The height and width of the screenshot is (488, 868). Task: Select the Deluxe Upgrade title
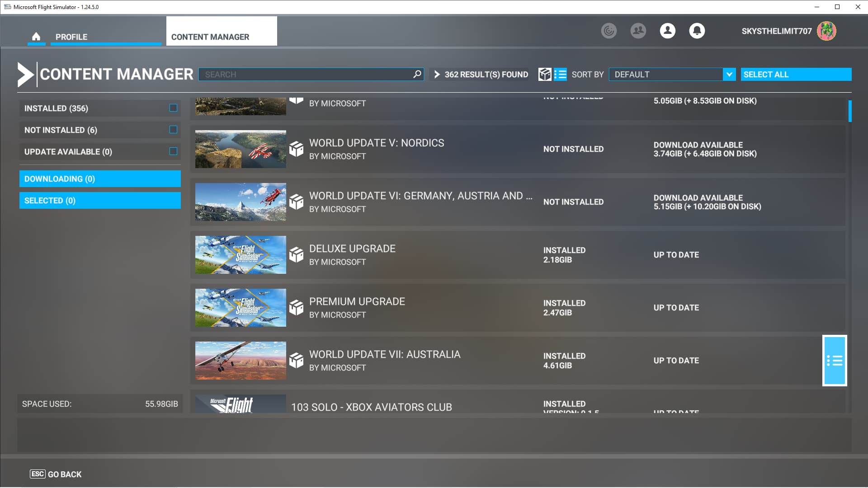(x=352, y=249)
